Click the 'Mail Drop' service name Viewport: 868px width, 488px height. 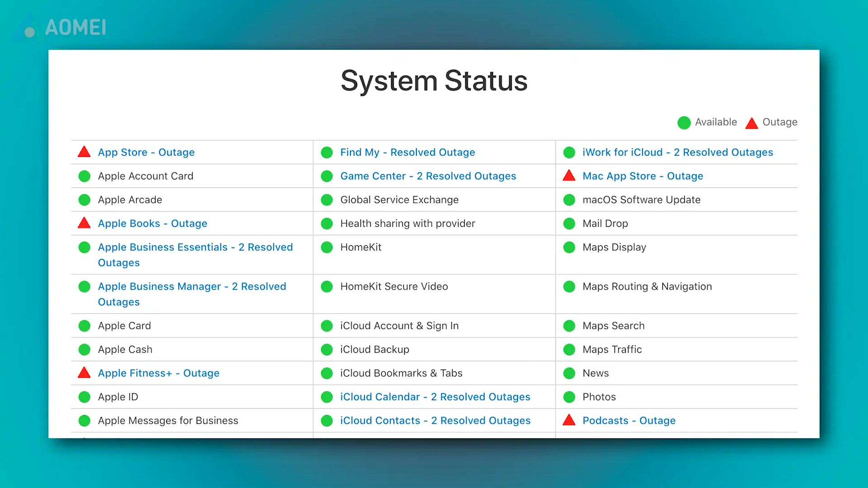pos(605,223)
